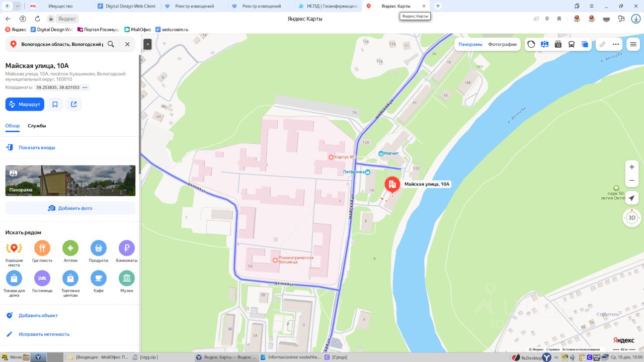Zoom in the map
The image size is (644, 362).
point(632,167)
